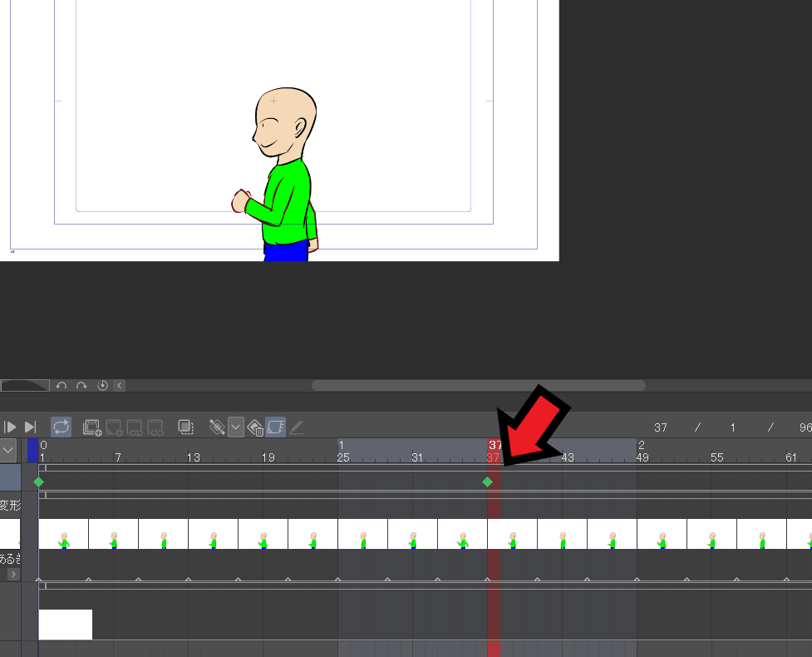Screen dimensions: 812x657
Task: Toggle loop playback in the timeline
Action: click(61, 427)
